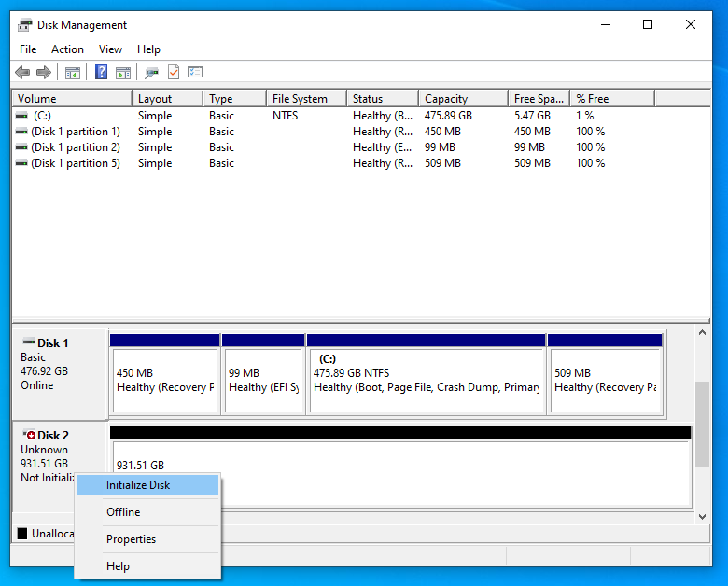Click the Disk 1 drive icon in lower pane

click(29, 342)
